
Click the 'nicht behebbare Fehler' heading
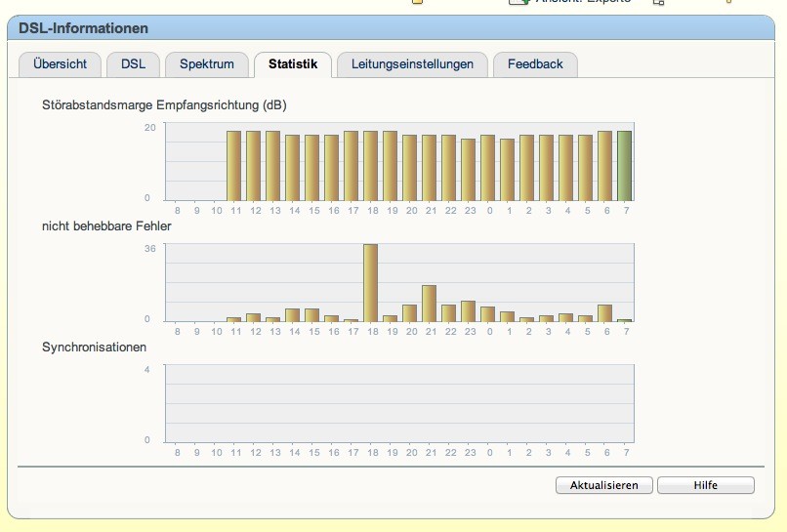(107, 226)
